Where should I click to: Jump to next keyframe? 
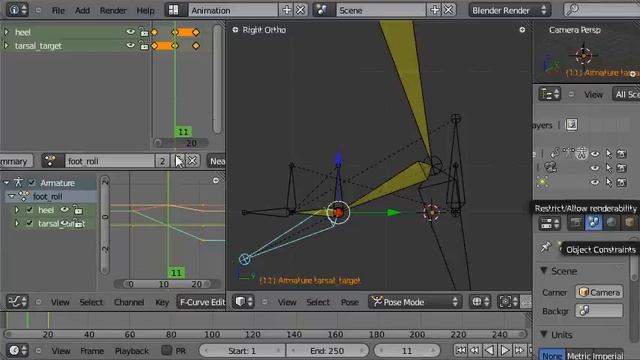coord(519,350)
